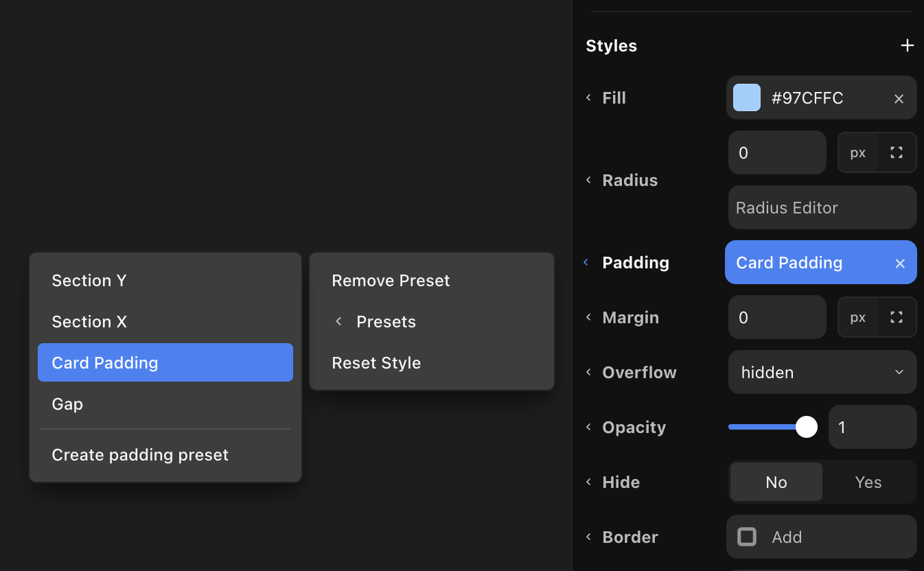Click the Margin value field
Screen dimensions: 924x571
point(777,317)
